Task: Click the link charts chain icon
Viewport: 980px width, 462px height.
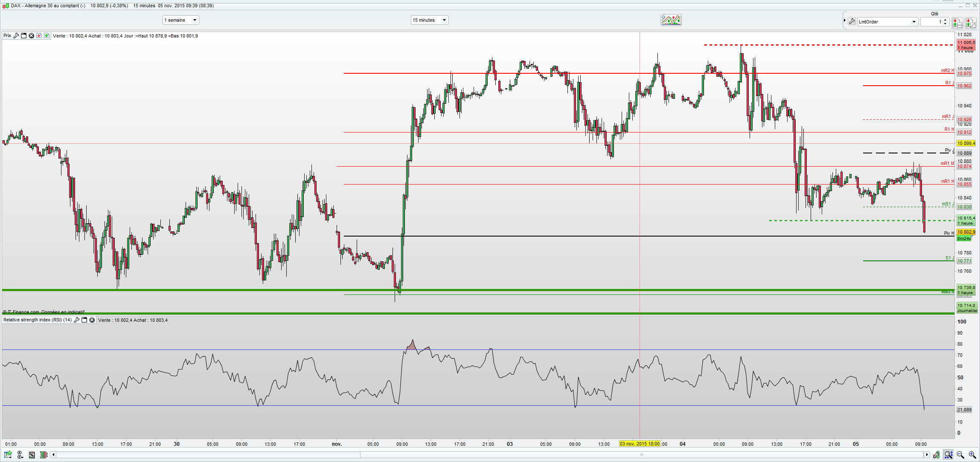Action: [x=20, y=455]
